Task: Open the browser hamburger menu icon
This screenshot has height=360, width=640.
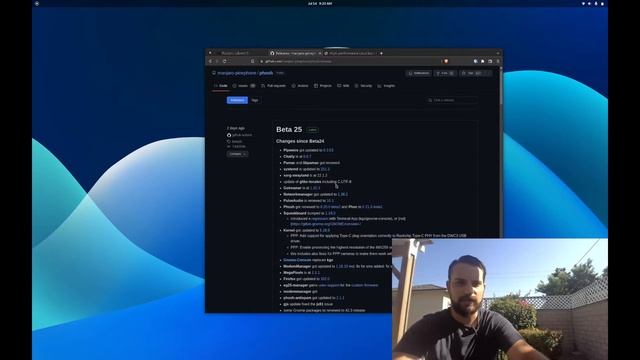Action: click(x=498, y=61)
